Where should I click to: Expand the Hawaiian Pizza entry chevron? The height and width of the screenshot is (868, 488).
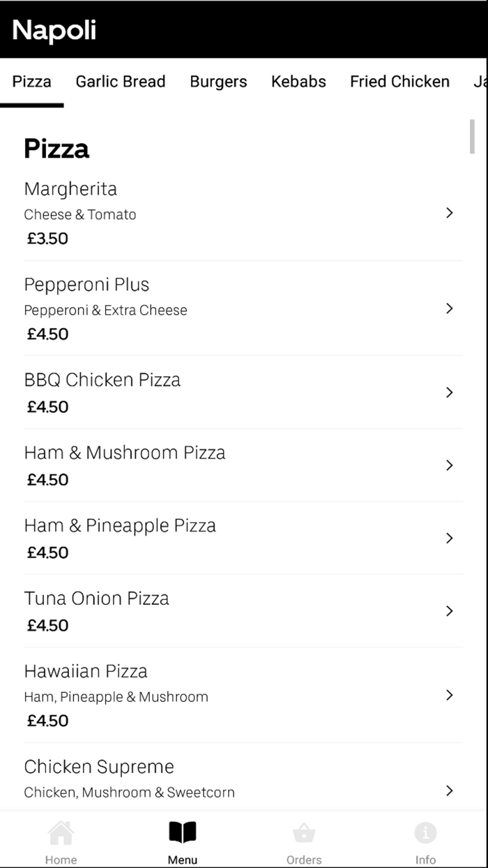point(449,695)
